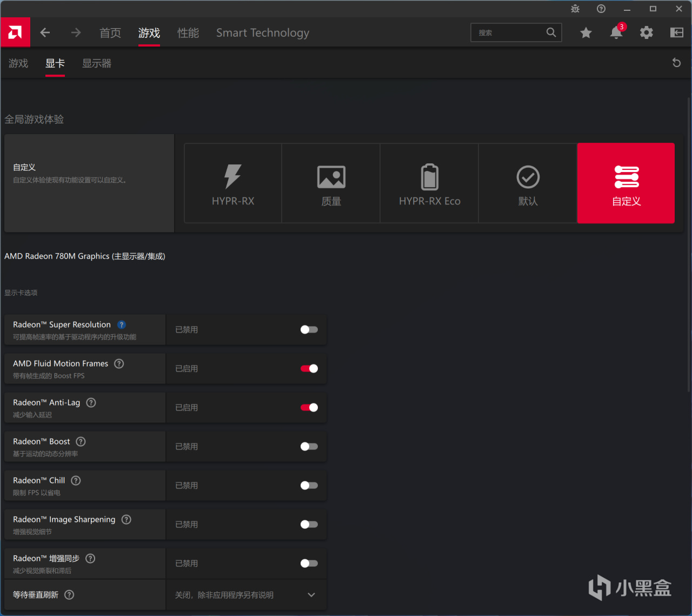Click the AMD logo icon
The image size is (692, 616).
pyautogui.click(x=15, y=32)
